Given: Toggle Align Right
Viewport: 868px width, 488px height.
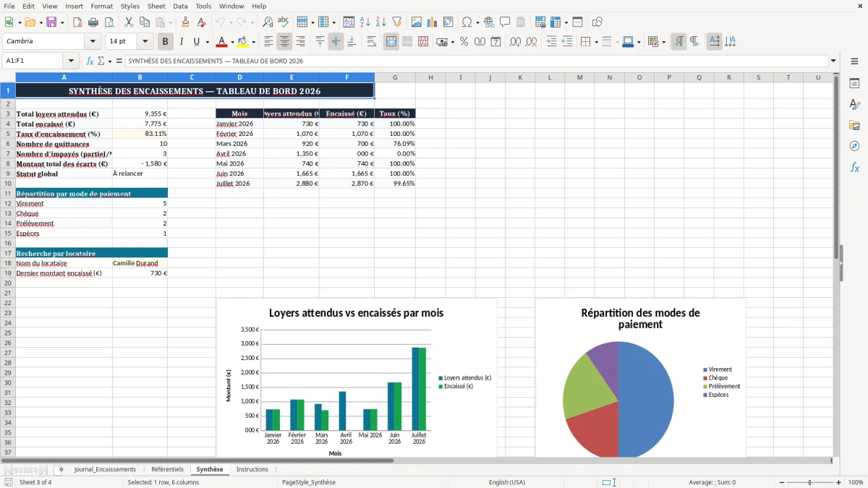Looking at the screenshot, I should (300, 42).
